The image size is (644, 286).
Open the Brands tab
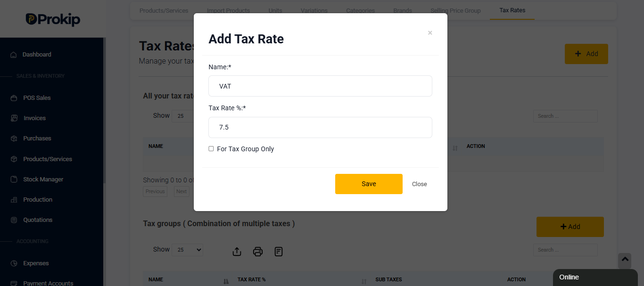(x=403, y=10)
